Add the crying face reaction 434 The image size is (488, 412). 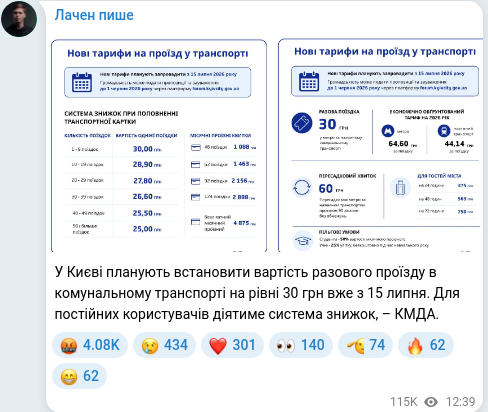pos(165,345)
